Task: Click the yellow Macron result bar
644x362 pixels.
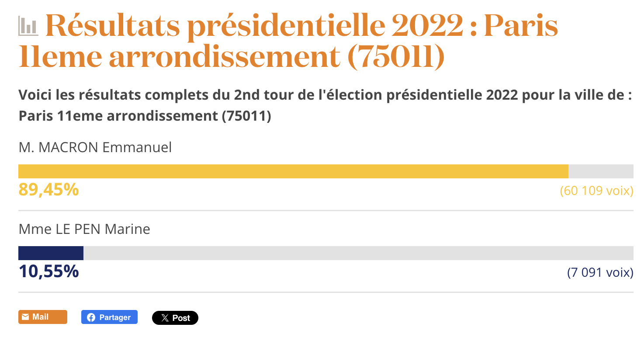Action: (x=293, y=171)
